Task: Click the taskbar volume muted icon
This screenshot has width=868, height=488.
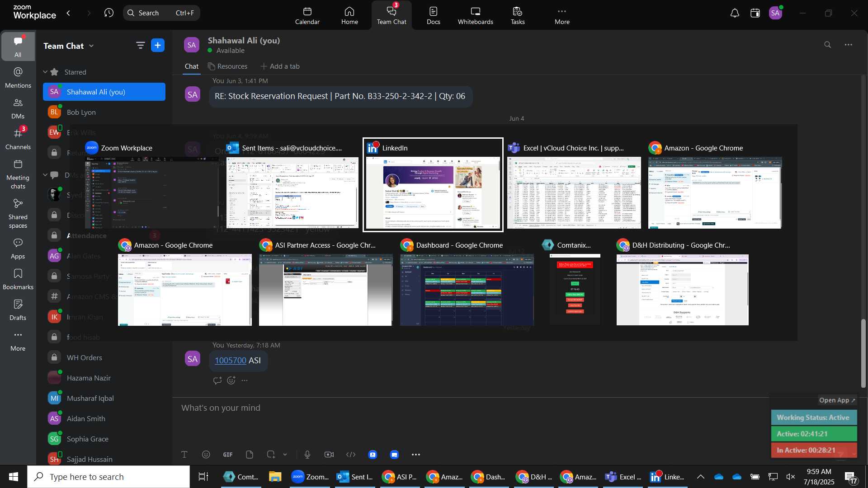Action: pyautogui.click(x=791, y=477)
